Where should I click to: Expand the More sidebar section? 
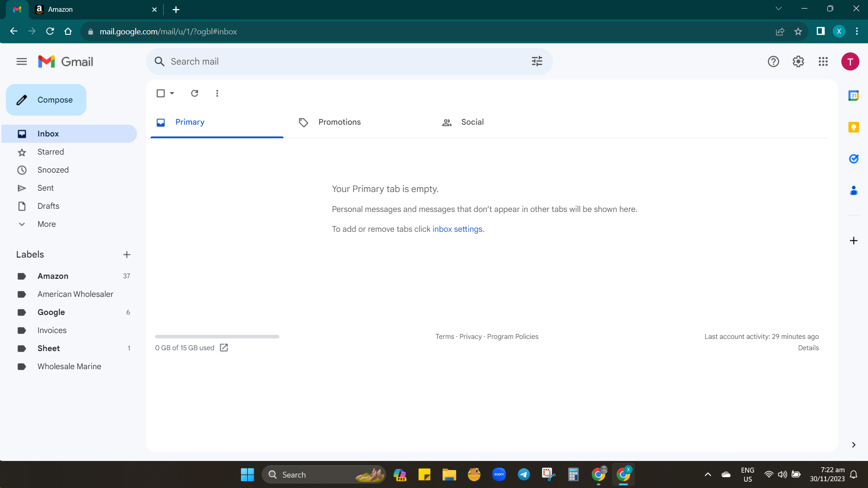point(47,224)
